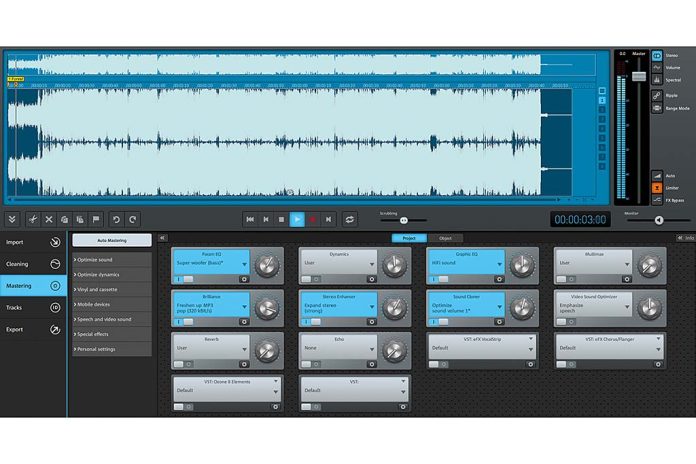This screenshot has width=696, height=464.
Task: Collapse presets list with double-arrow button
Action: pos(163,238)
